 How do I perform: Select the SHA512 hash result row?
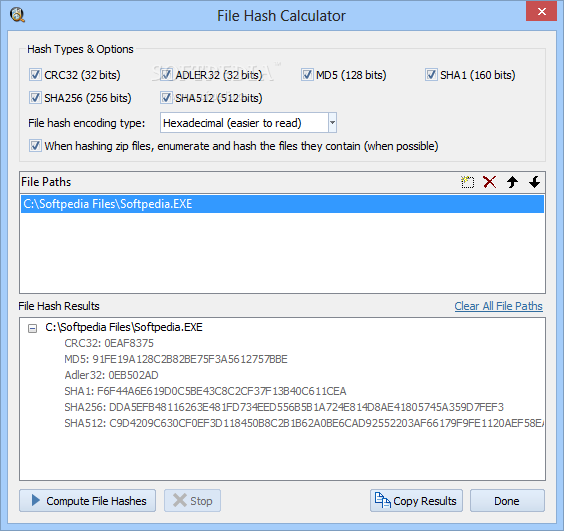(x=304, y=423)
